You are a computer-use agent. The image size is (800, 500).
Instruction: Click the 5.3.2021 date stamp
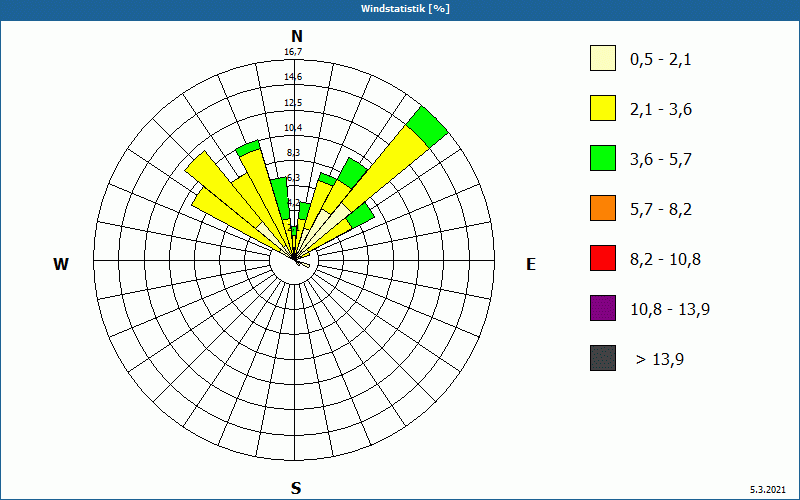pyautogui.click(x=767, y=490)
